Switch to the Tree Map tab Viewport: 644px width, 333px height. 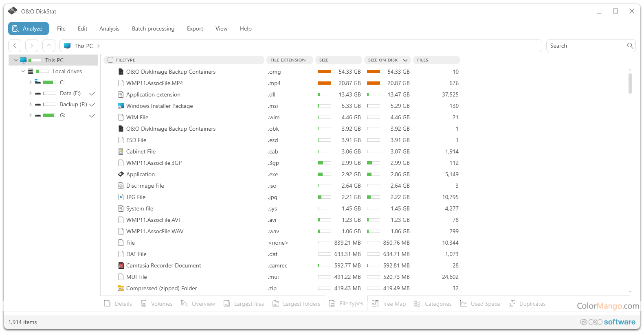(x=389, y=304)
